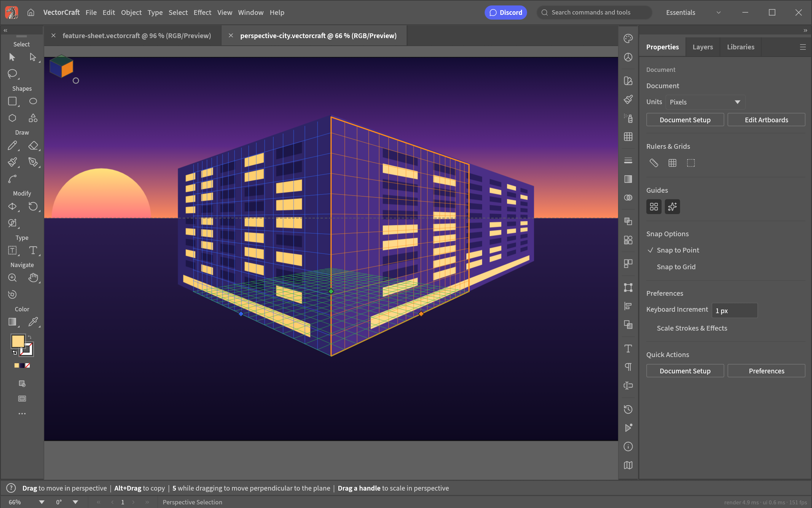Pick the Rectangle shape tool

click(12, 101)
